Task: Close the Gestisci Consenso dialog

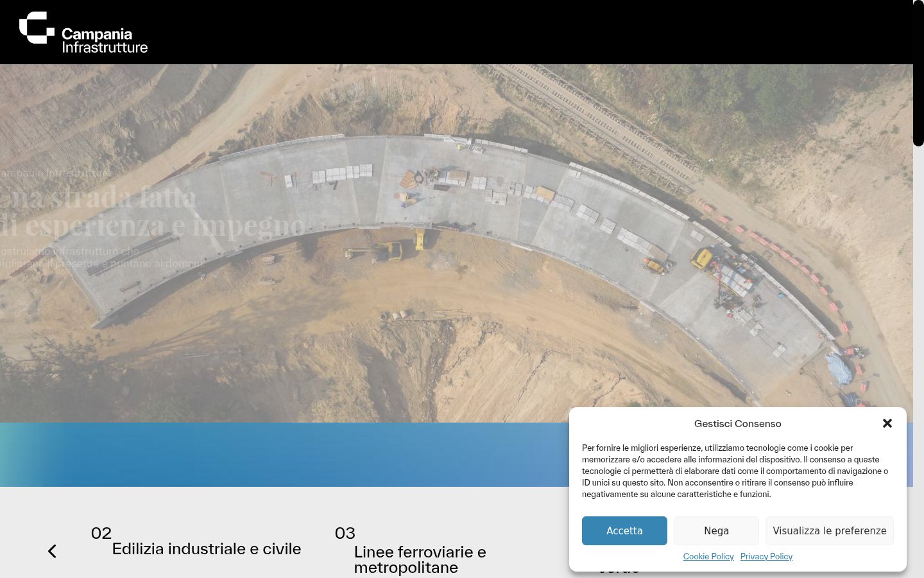Action: pyautogui.click(x=887, y=423)
